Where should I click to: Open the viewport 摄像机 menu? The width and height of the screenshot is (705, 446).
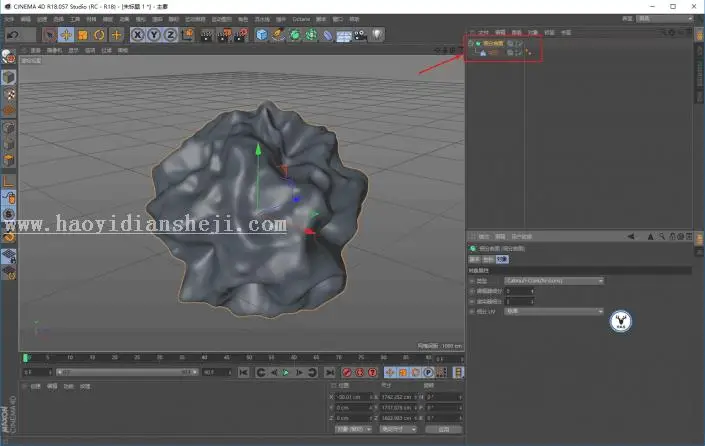click(54, 50)
